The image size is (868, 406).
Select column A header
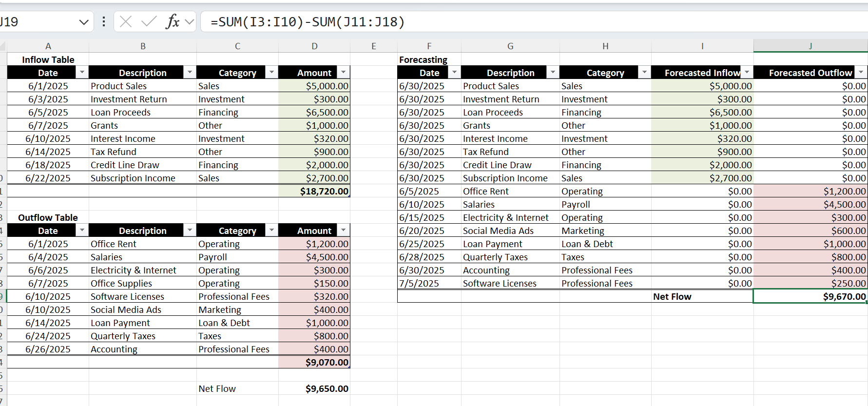48,46
